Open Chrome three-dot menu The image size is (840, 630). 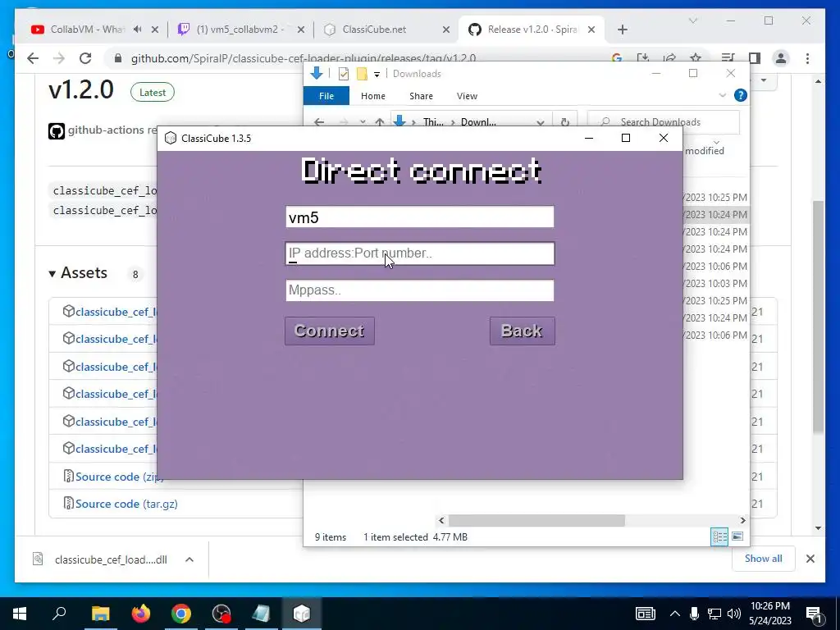(807, 58)
